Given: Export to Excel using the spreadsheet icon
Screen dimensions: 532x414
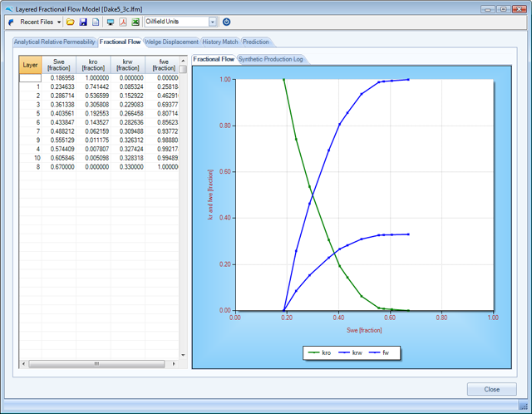Looking at the screenshot, I should point(135,22).
